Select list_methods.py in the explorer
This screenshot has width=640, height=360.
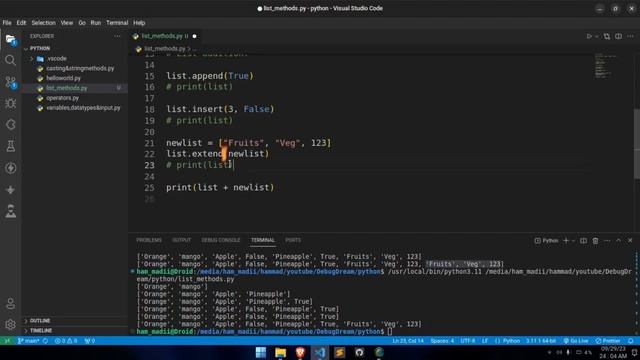point(67,88)
